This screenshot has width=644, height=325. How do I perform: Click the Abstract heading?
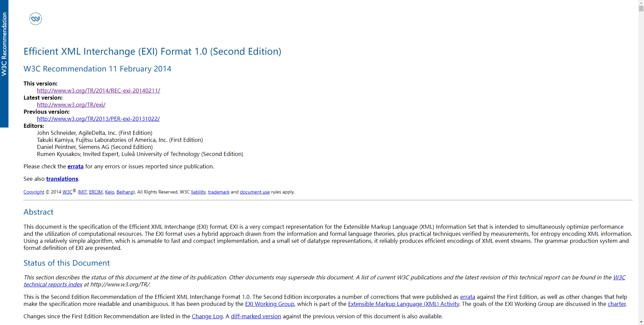pyautogui.click(x=39, y=212)
